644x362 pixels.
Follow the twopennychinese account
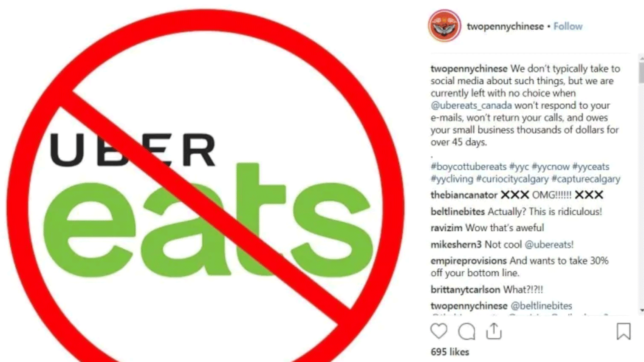click(568, 26)
